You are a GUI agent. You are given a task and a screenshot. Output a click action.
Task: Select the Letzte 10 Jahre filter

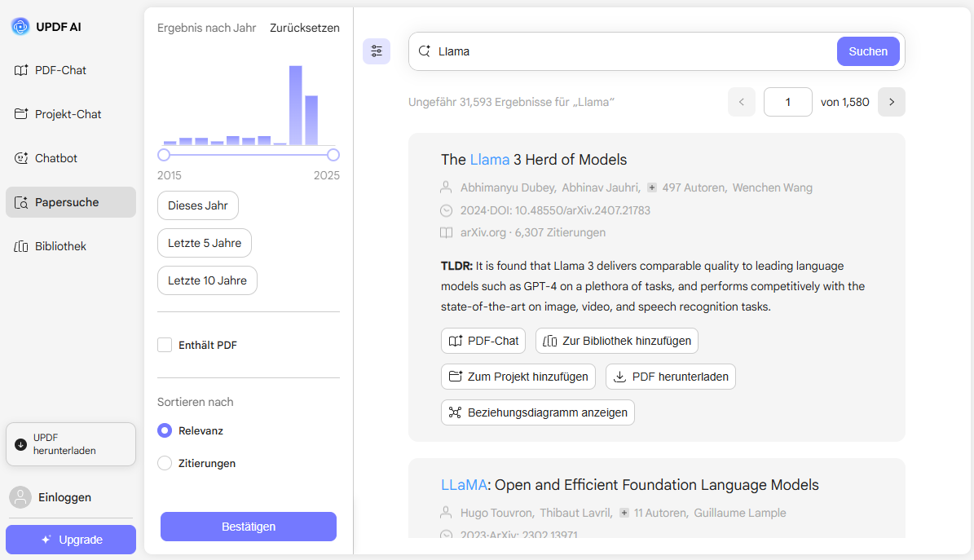[x=208, y=280]
